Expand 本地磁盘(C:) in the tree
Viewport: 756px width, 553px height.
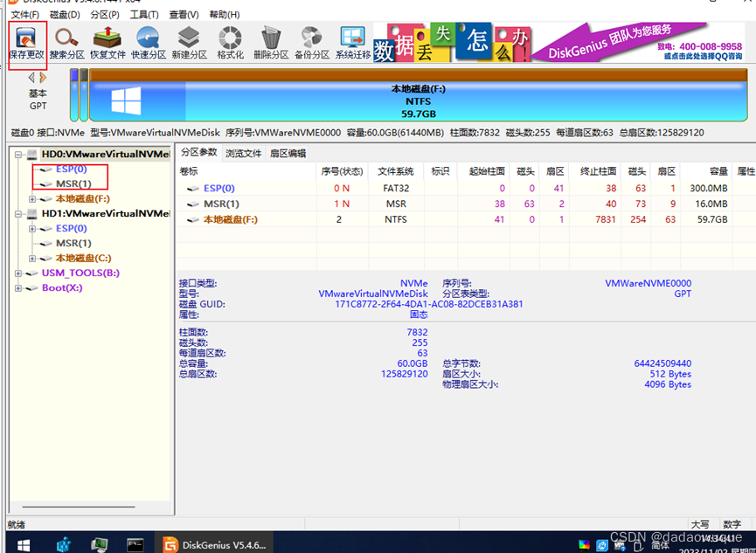click(x=32, y=259)
